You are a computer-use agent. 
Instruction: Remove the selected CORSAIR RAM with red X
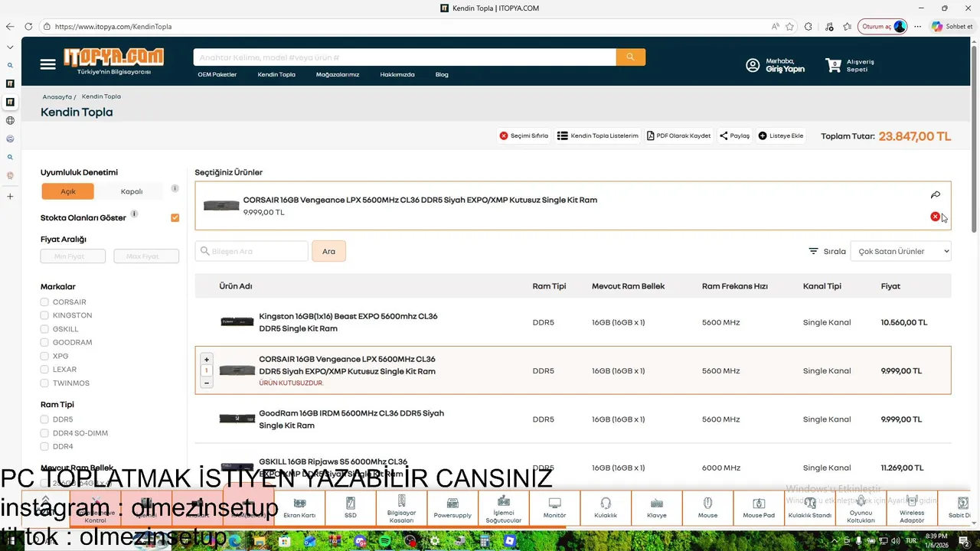pyautogui.click(x=935, y=217)
